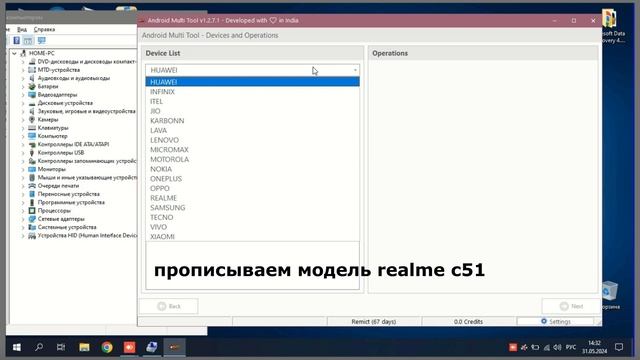Select Системные устройства tree item

click(67, 227)
